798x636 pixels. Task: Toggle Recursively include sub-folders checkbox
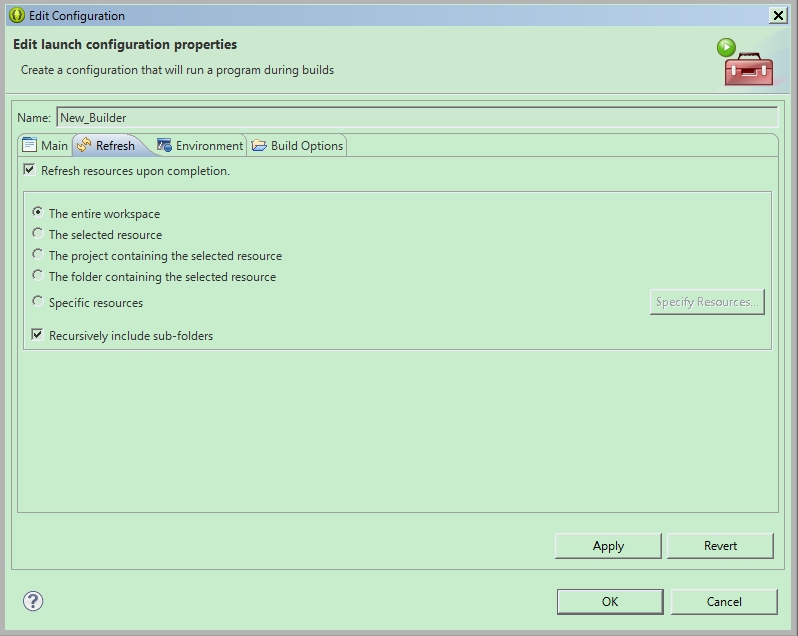point(37,334)
